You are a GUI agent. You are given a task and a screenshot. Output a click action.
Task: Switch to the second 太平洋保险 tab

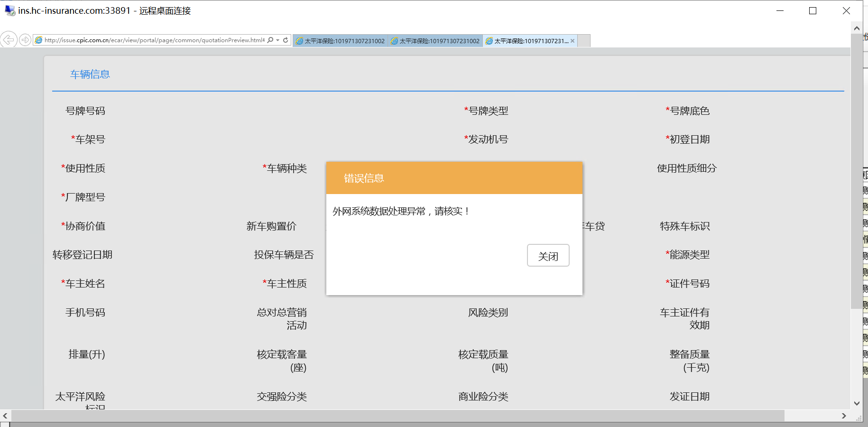click(435, 41)
